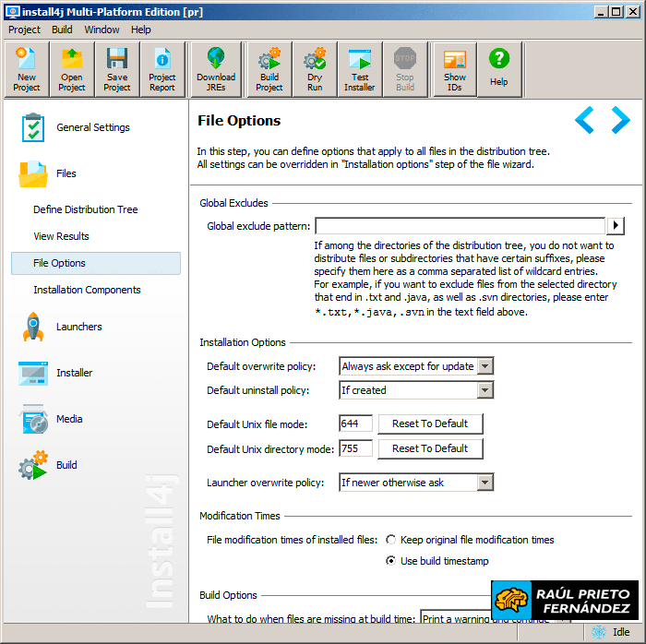Select the Use build timestamp option
Viewport: 646px width, 644px height.
[391, 561]
